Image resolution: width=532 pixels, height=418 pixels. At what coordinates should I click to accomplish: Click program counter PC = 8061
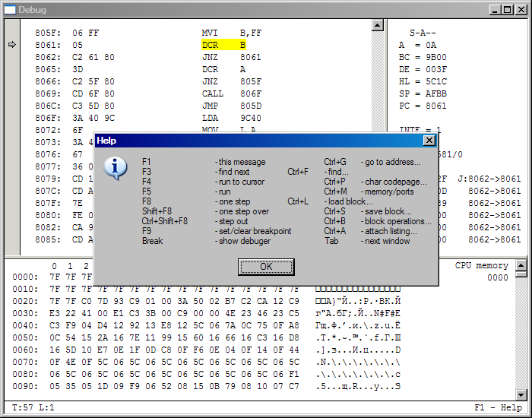[423, 106]
